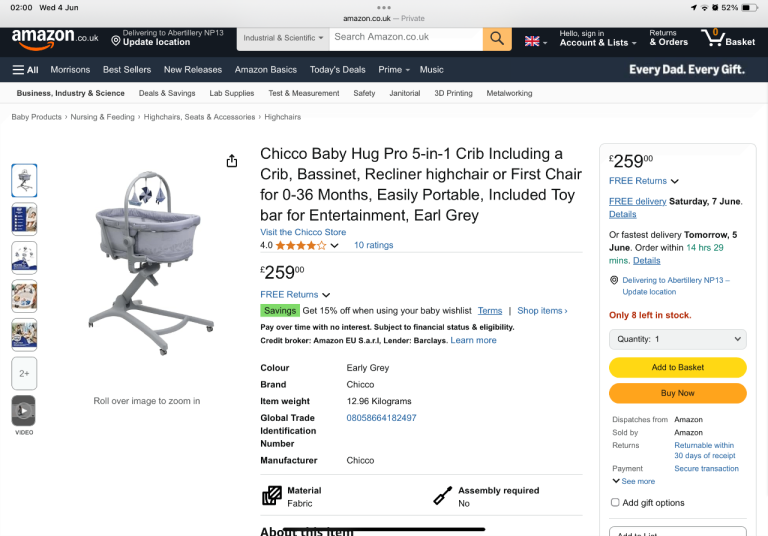Image resolution: width=768 pixels, height=536 pixels.
Task: Click the Add to Basket button
Action: [x=677, y=367]
